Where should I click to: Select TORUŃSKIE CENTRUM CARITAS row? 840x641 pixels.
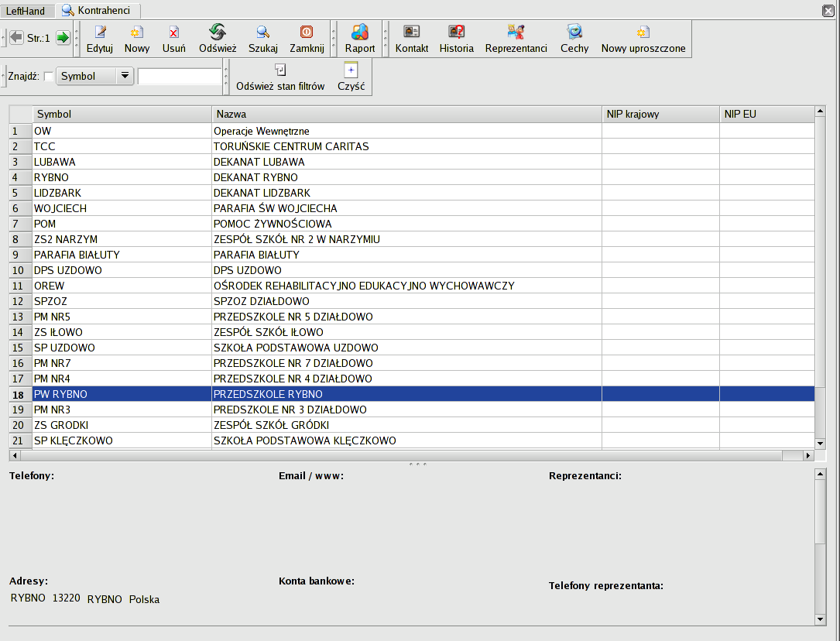click(x=413, y=147)
